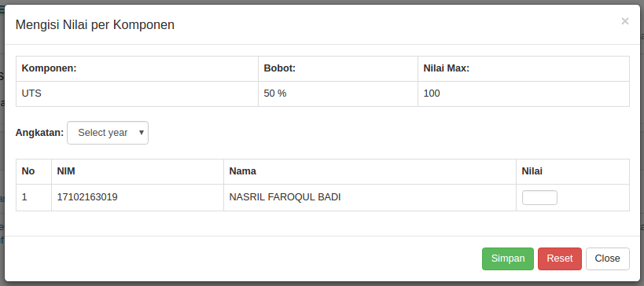Image resolution: width=644 pixels, height=286 pixels.
Task: Open the Select year dropdown
Action: point(108,133)
